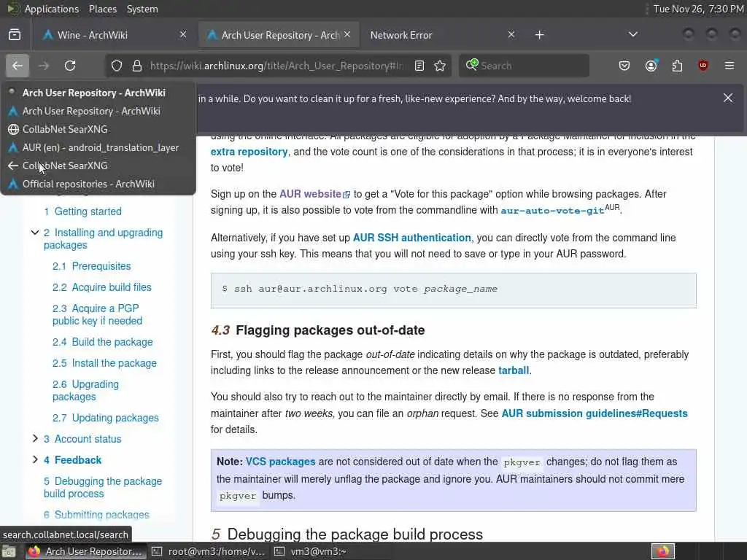Viewport: 747px width, 560px height.
Task: Select AUR (en) android_translation_layer history entry
Action: coord(98,147)
